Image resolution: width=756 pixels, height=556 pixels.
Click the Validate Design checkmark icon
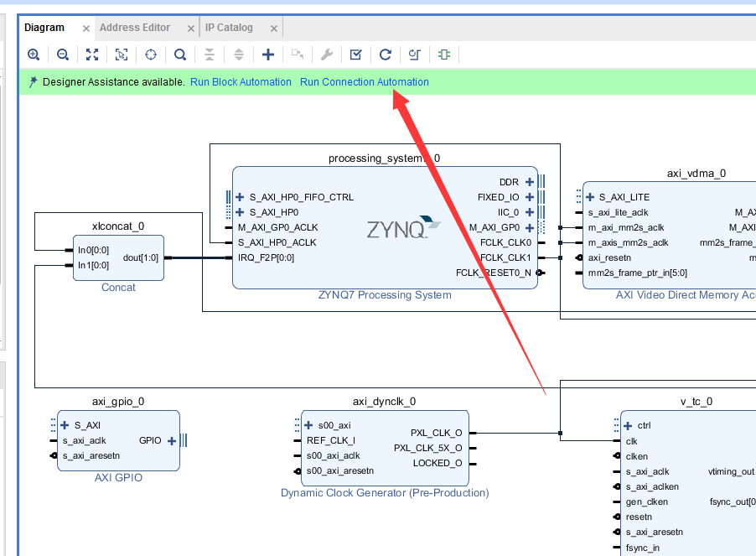(356, 55)
